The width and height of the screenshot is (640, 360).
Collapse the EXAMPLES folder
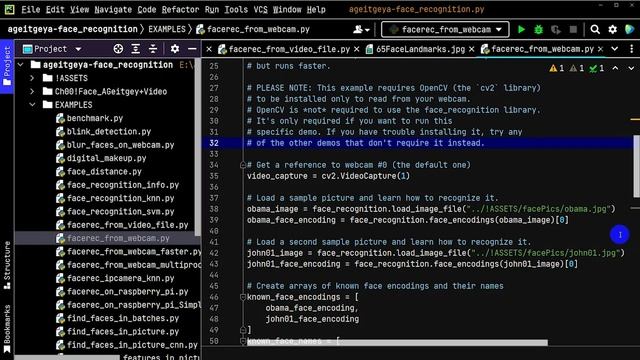pyautogui.click(x=32, y=105)
